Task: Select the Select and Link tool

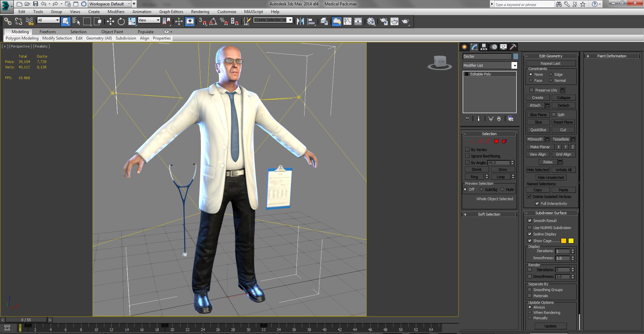Action: click(x=8, y=21)
